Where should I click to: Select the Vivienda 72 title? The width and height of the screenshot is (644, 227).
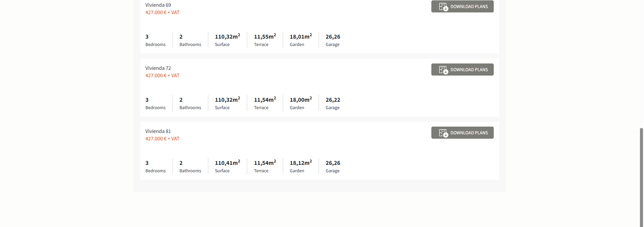point(158,68)
